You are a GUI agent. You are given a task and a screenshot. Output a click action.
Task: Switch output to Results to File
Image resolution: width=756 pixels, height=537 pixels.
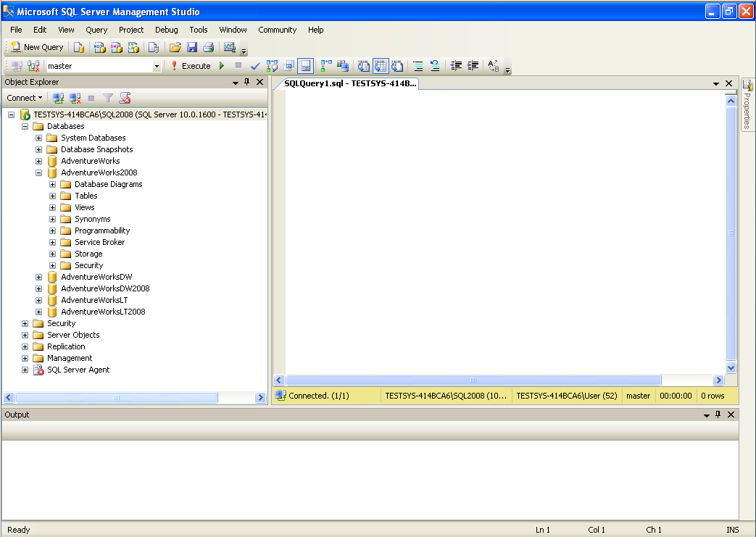(397, 66)
